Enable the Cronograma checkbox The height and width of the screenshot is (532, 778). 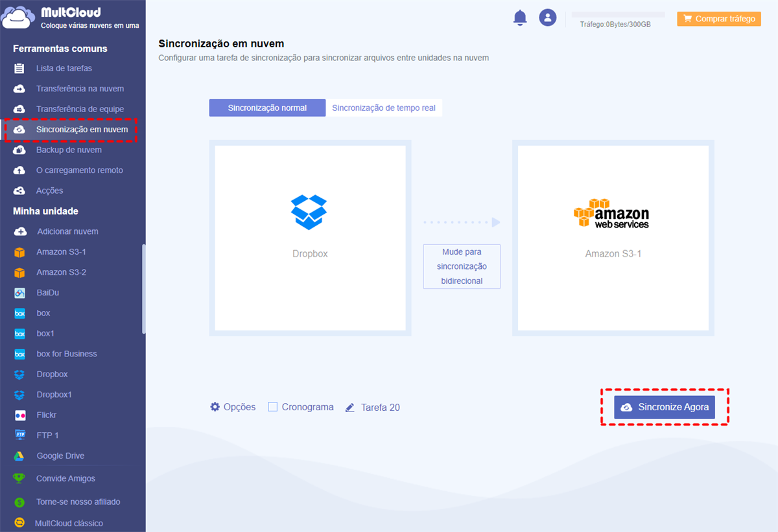pos(273,407)
